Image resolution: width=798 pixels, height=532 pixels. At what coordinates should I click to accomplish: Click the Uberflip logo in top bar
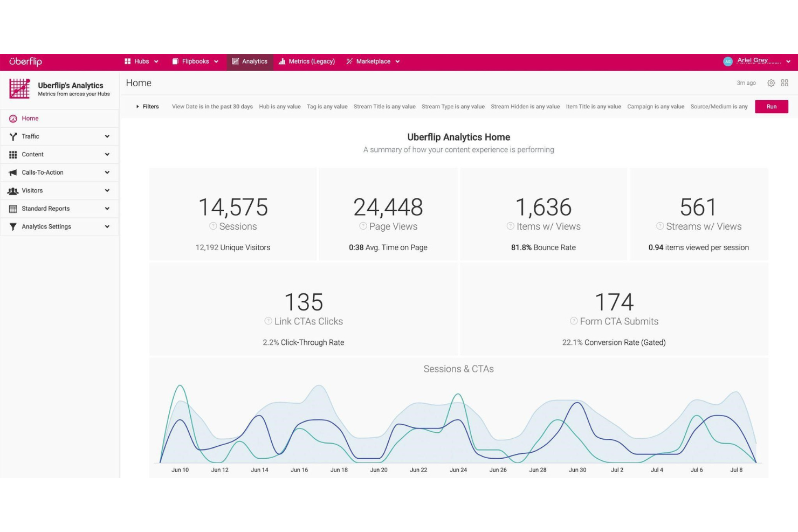pos(25,61)
